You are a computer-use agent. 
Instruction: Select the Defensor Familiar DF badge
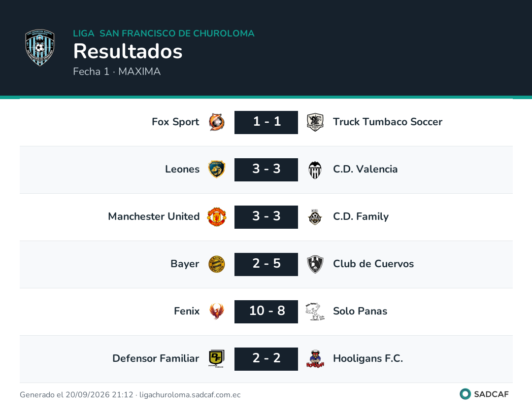pos(216,359)
